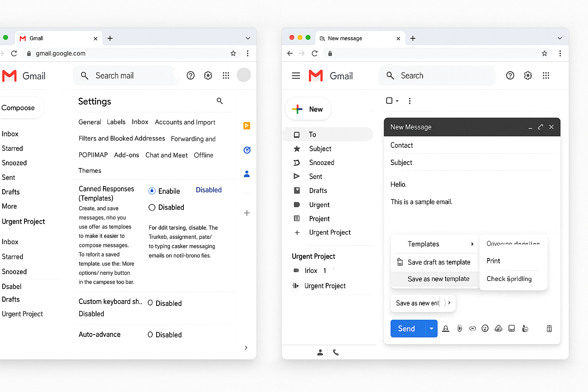Screen dimensions: 588x392
Task: Bookmark gmail.google.com with the star icon
Action: 233,54
